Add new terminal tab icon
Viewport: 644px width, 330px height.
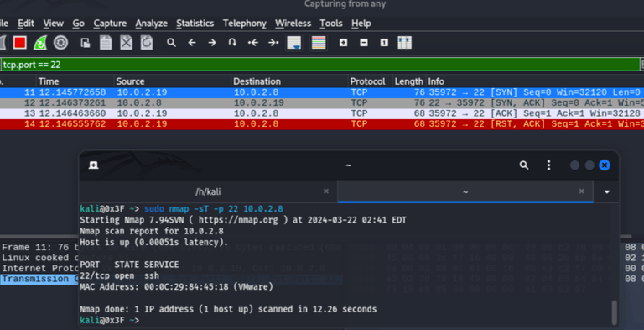pyautogui.click(x=94, y=165)
